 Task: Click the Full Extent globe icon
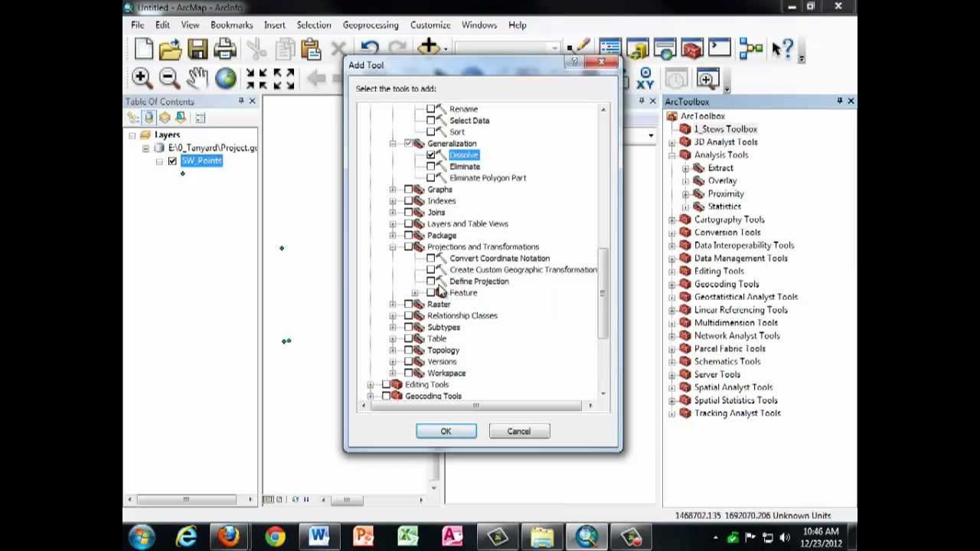click(225, 77)
